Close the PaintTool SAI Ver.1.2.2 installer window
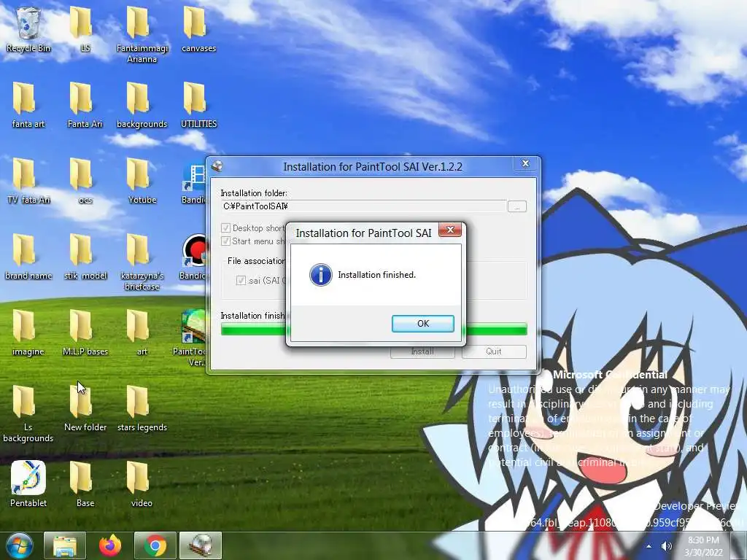Screen dimensions: 747x560 [525, 164]
